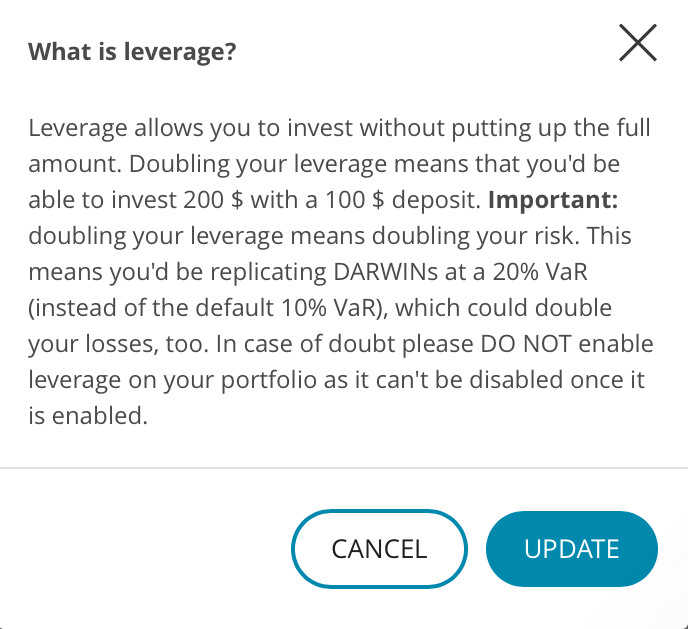Click the '100 $ deposit' text
The height and width of the screenshot is (629, 688).
403,200
